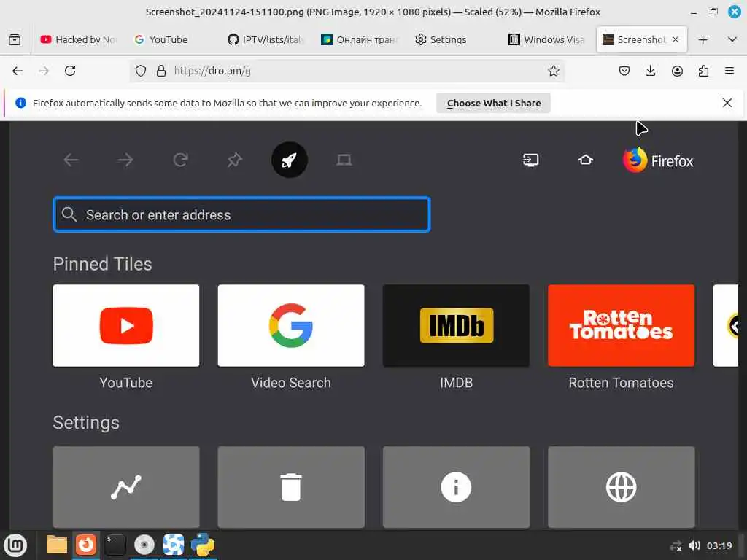Open the globe language settings tile
This screenshot has width=747, height=560.
(x=622, y=487)
